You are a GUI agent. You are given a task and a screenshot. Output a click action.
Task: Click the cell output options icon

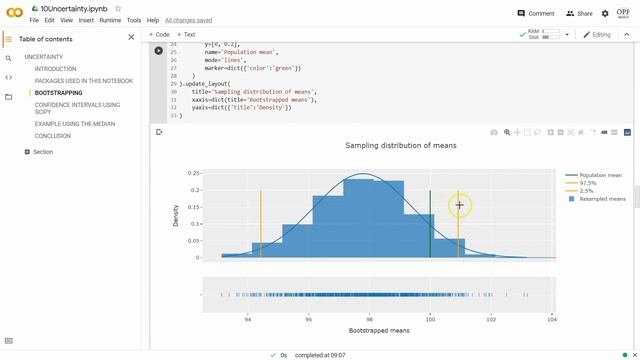pos(159,132)
